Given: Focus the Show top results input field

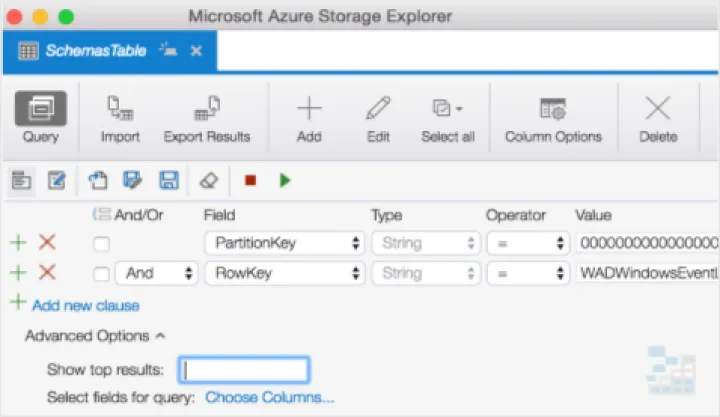Looking at the screenshot, I should click(244, 370).
